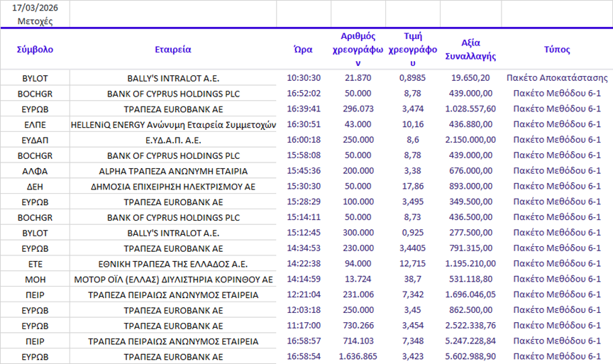The image size is (613, 364).
Task: Select the price 10,16
Action: coord(412,124)
